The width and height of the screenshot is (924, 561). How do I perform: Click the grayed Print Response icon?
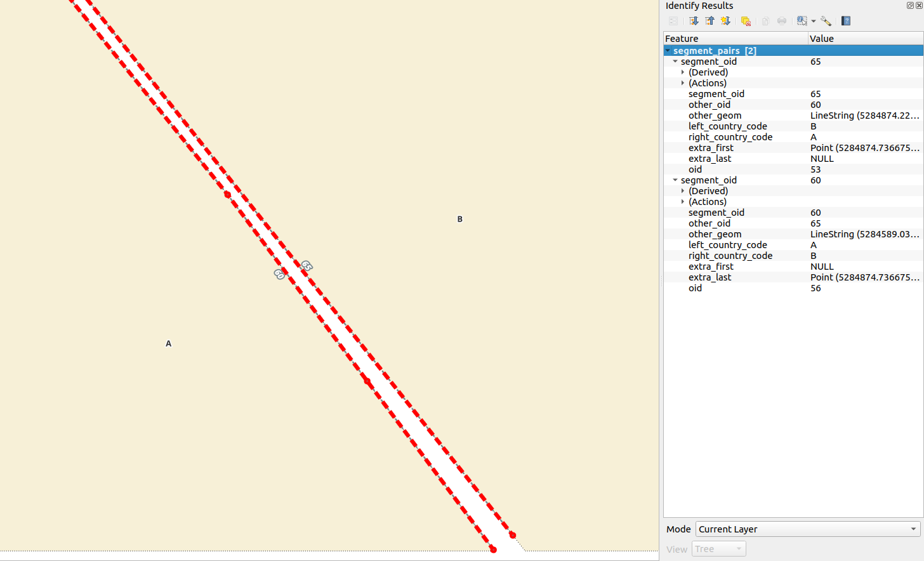click(782, 21)
